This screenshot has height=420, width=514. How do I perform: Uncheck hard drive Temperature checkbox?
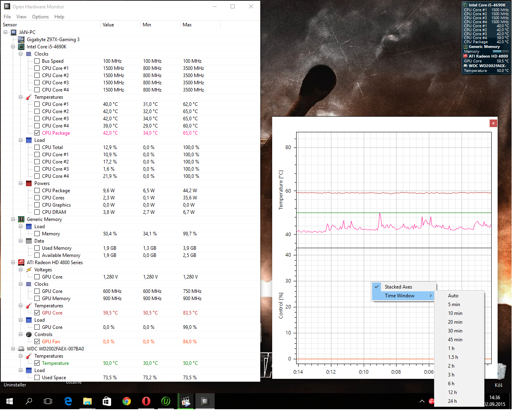click(37, 363)
